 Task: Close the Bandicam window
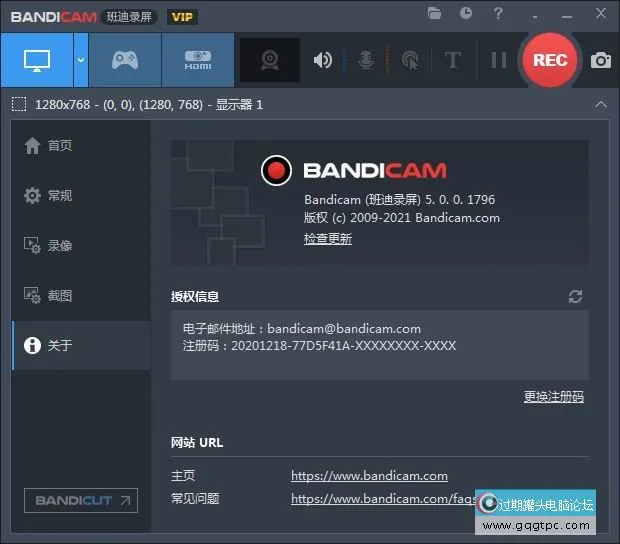click(601, 13)
